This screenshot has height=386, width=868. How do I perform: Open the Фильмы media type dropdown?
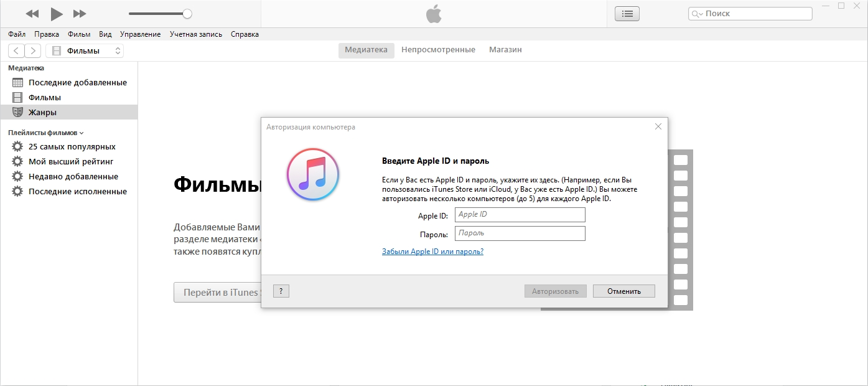pyautogui.click(x=85, y=51)
